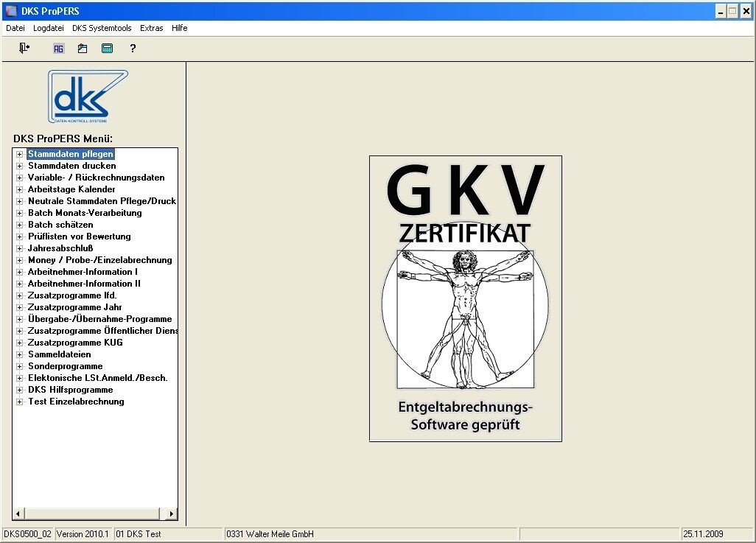Select Zusatzprogramme KUG entry

(x=75, y=343)
